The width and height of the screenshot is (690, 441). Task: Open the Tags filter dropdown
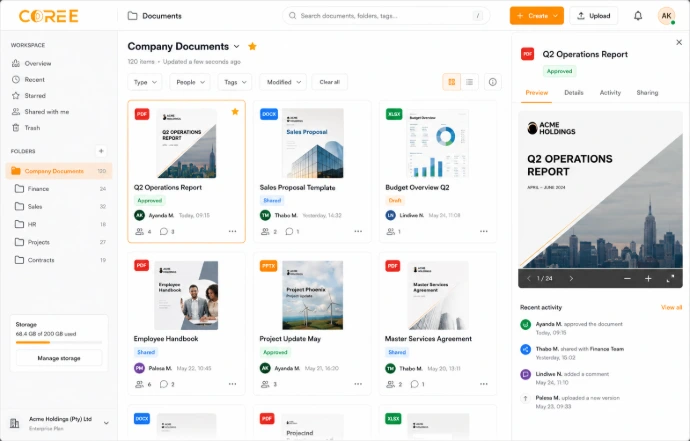coord(235,82)
